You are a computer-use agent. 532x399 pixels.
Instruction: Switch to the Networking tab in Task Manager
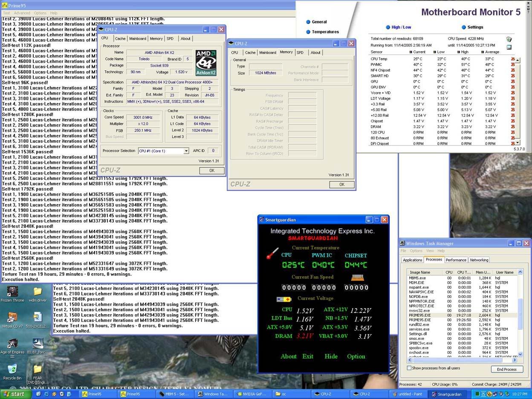(479, 260)
